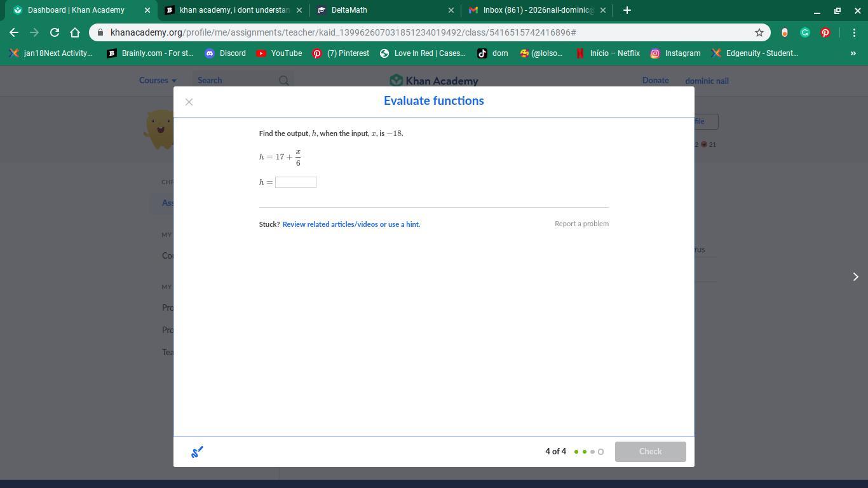
Task: Click the Donate link
Action: [x=655, y=81]
